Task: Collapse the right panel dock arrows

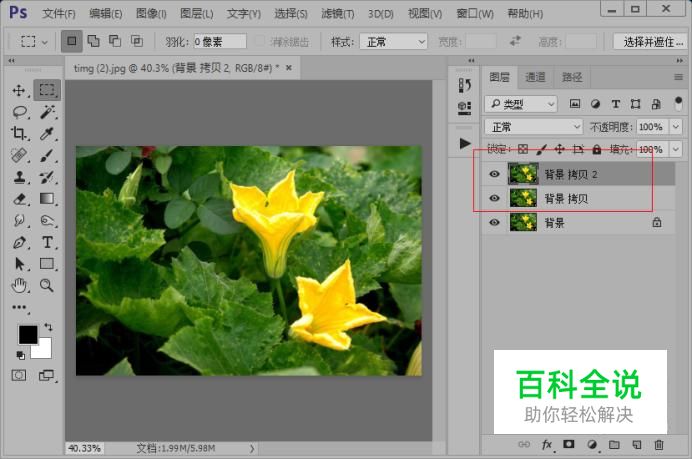Action: tap(679, 60)
